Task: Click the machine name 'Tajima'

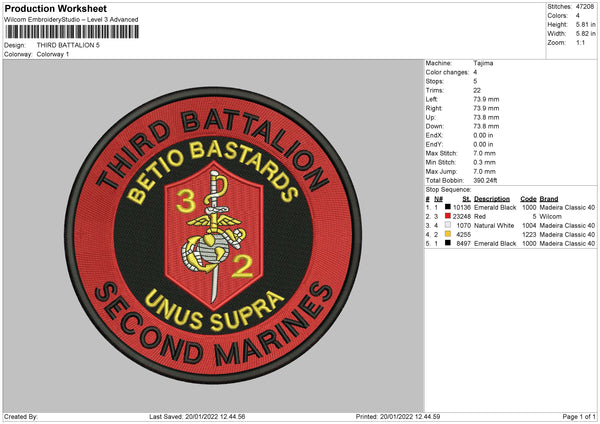Action: pyautogui.click(x=483, y=63)
